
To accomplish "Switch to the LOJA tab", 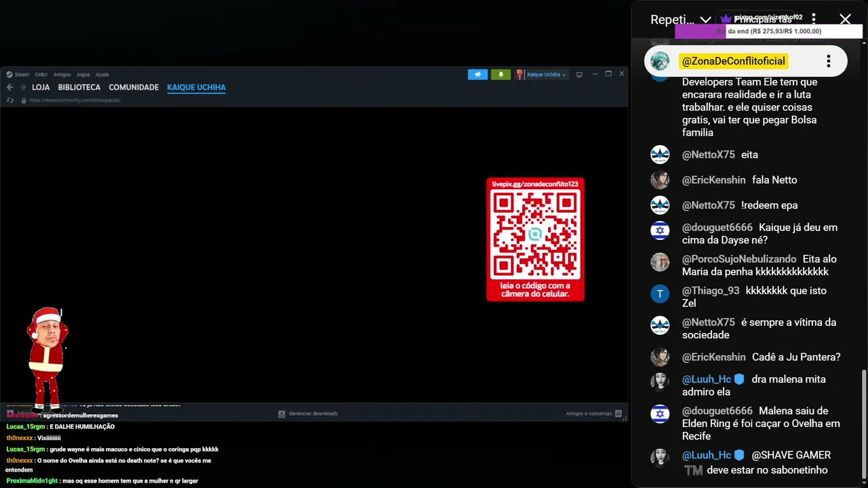I will click(41, 87).
